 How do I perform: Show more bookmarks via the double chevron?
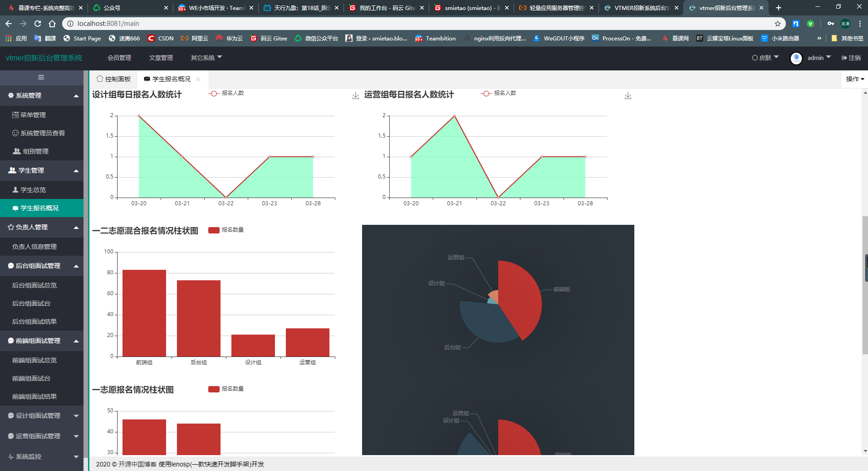click(819, 39)
